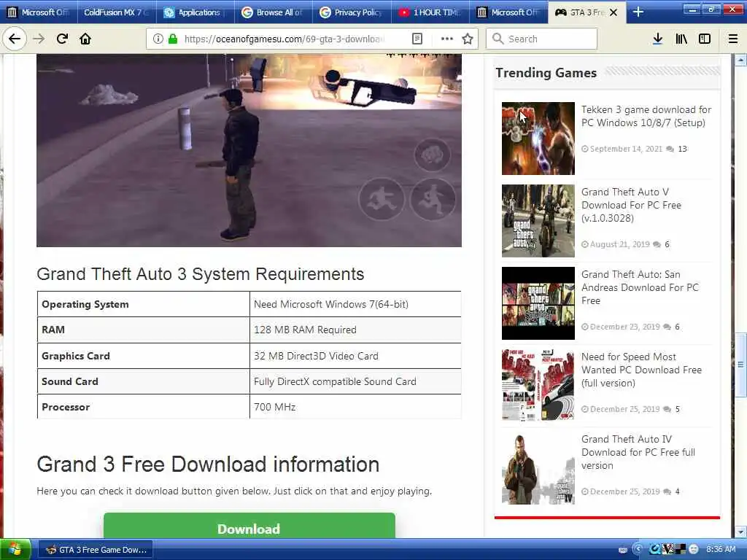Open Grand Theft Auto: San Andreas link

pyautogui.click(x=640, y=287)
